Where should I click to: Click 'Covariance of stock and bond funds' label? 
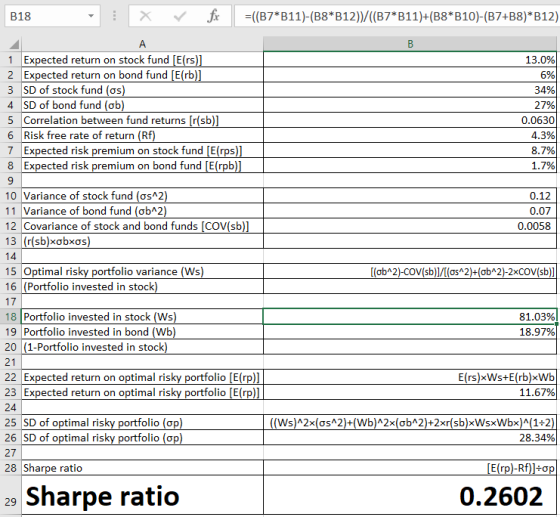point(142,226)
